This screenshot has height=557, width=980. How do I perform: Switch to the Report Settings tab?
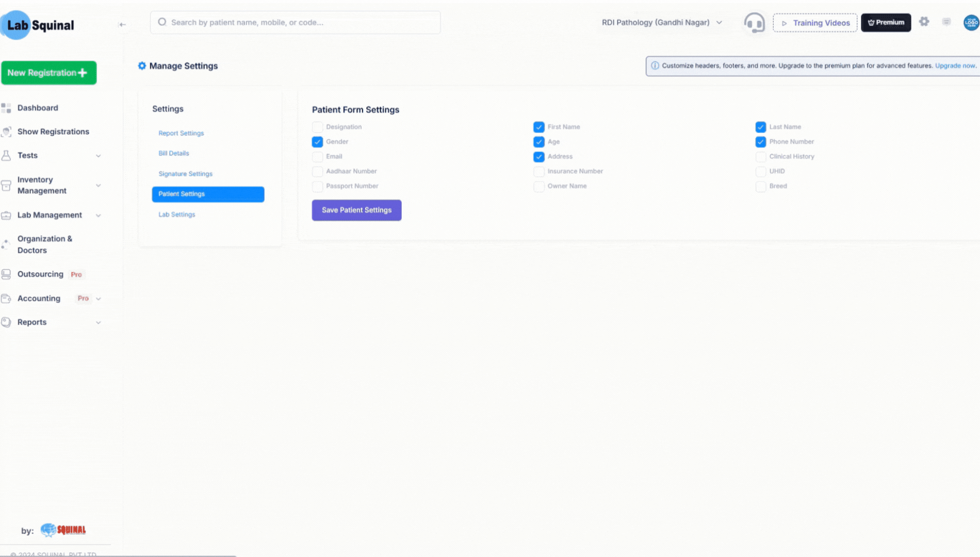point(181,133)
